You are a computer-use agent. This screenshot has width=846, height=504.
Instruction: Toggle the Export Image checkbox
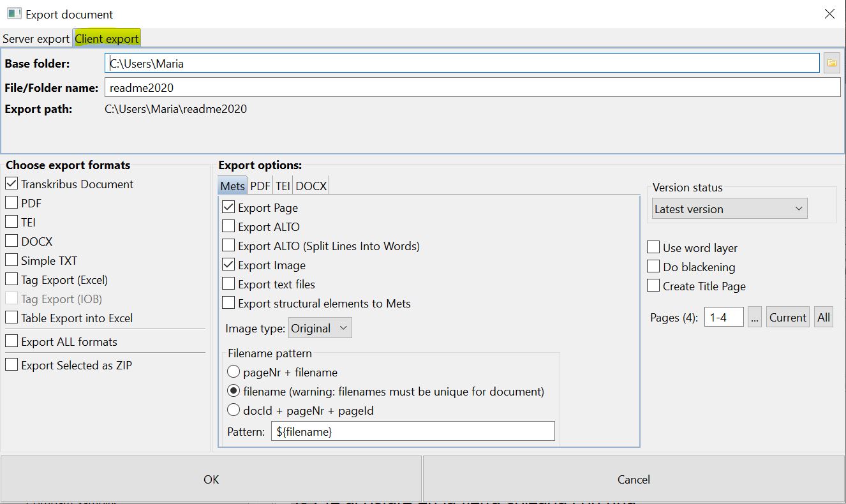tap(228, 265)
